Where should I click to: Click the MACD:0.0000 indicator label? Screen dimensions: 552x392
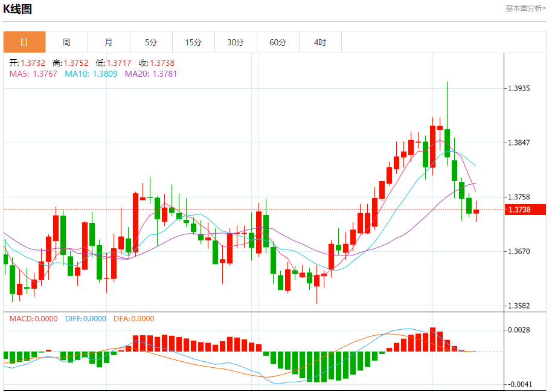[33, 319]
